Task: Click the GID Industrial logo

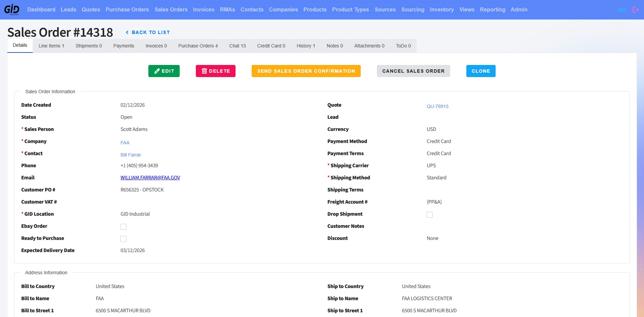Action: pyautogui.click(x=12, y=9)
